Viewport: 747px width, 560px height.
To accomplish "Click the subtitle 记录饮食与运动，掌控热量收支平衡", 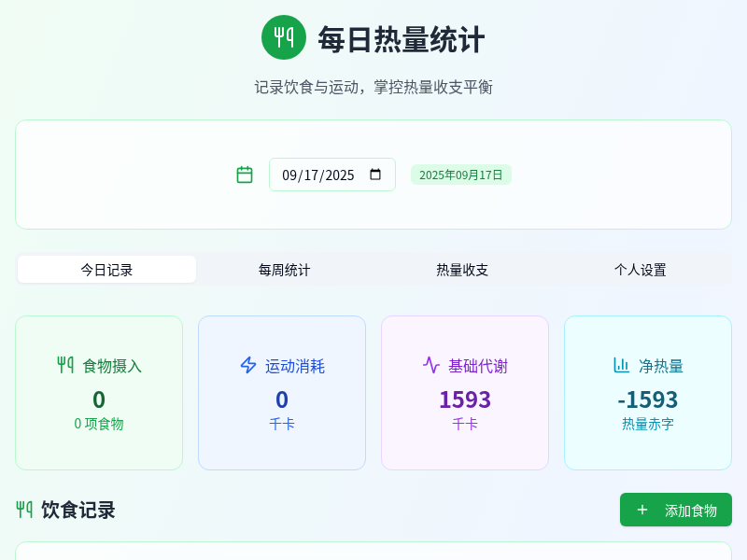I will point(373,87).
